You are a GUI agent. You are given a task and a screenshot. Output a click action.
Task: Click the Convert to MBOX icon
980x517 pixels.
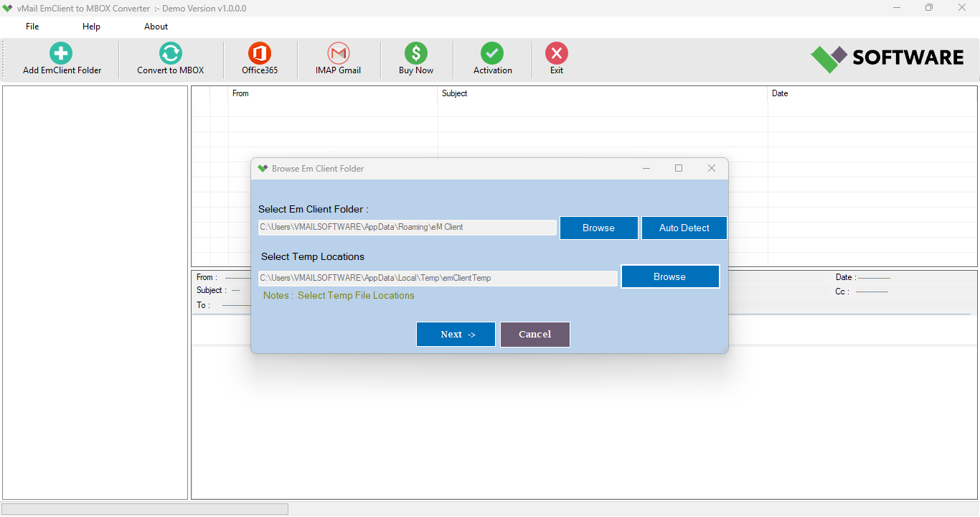171,53
